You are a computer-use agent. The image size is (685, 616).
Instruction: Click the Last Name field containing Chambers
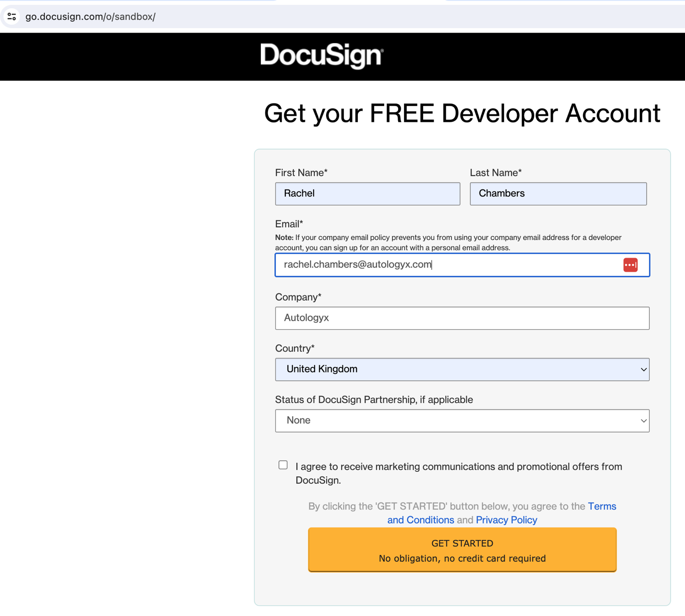tap(558, 194)
